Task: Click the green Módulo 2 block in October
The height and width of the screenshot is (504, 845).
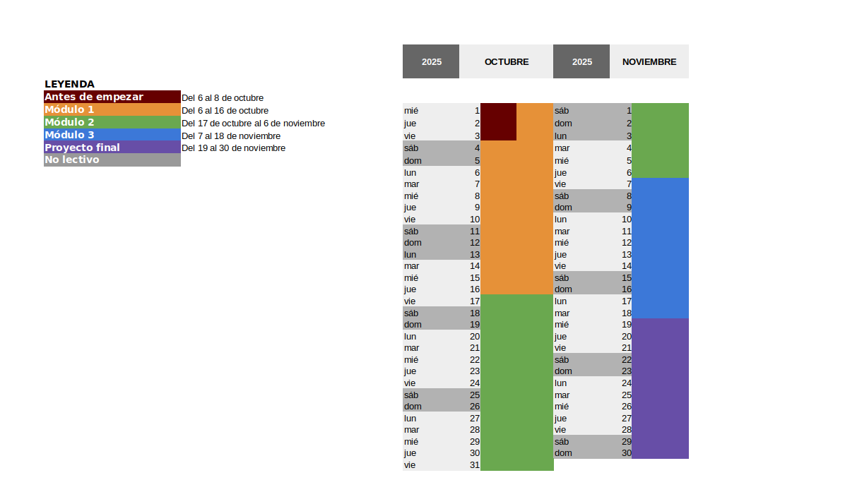Action: (x=516, y=383)
